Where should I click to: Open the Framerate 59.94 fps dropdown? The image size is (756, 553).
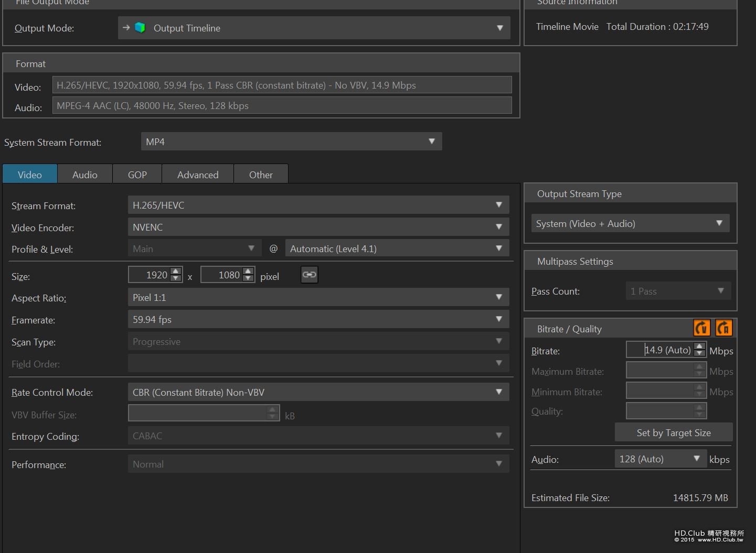coord(318,319)
